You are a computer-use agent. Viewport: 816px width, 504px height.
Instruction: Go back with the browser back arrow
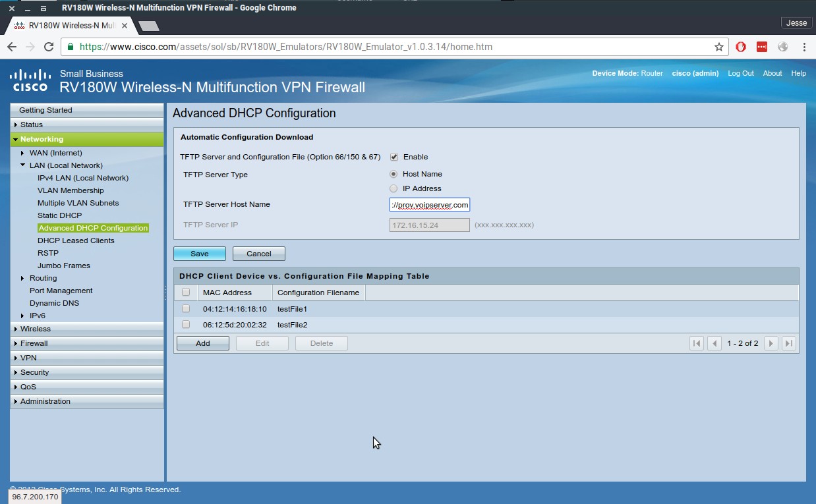click(x=12, y=47)
